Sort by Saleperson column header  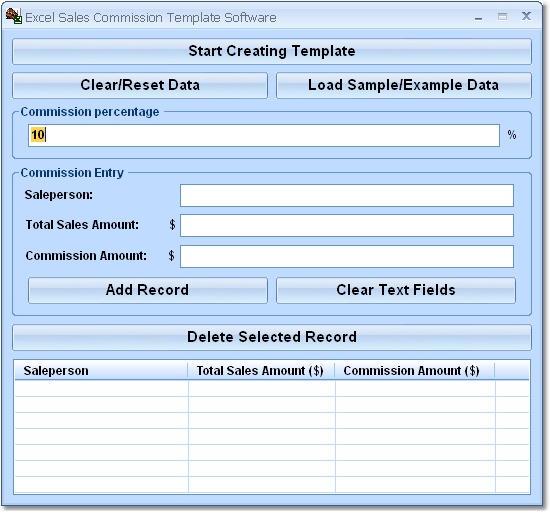tap(101, 371)
